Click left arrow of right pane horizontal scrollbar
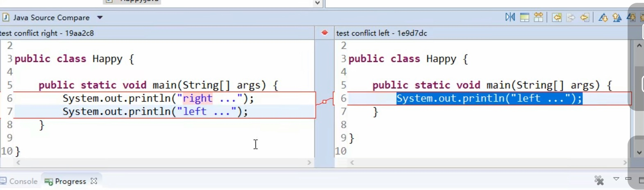Viewport: 644px width, 190px height. click(352, 163)
